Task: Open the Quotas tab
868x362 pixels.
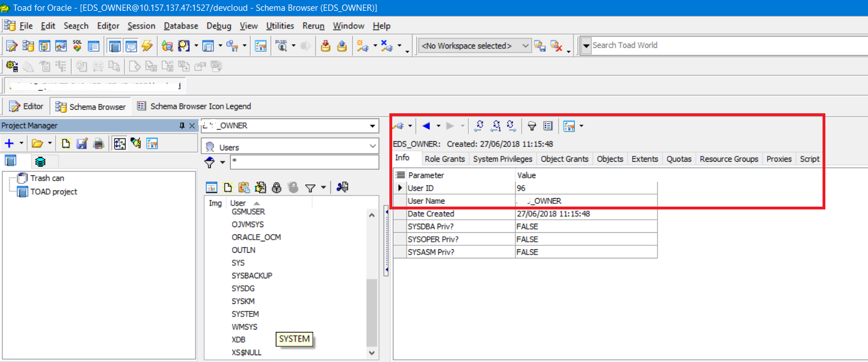Action: coord(679,159)
